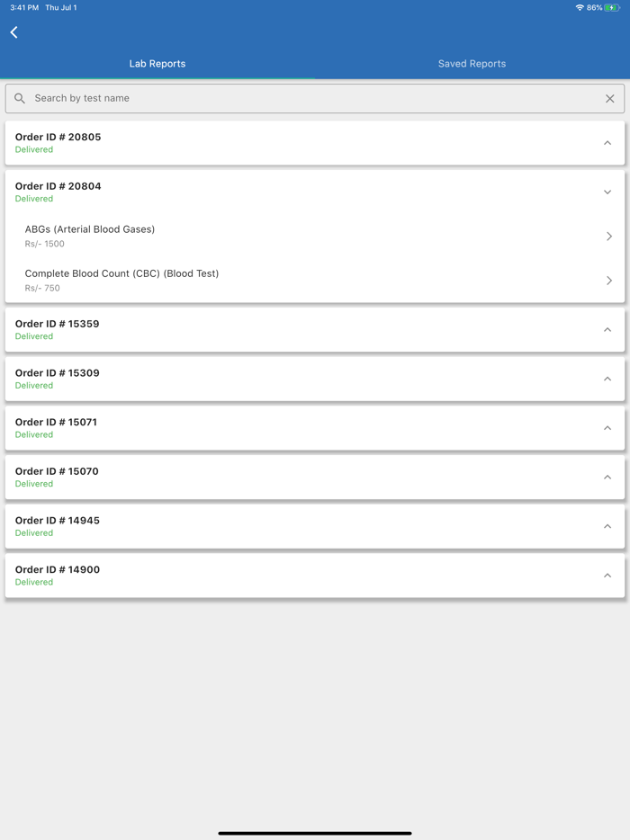
Task: Click the back arrow at top left
Action: [13, 31]
